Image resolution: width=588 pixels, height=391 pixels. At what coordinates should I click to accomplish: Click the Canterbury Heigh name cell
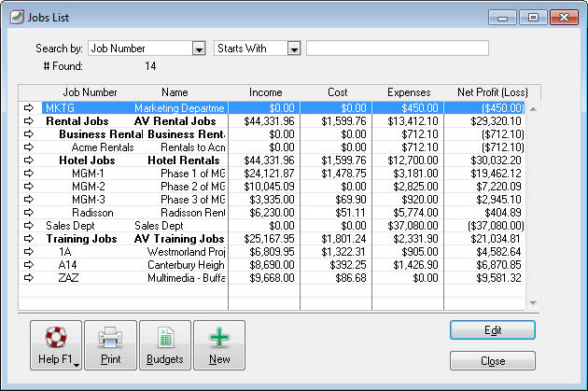pyautogui.click(x=186, y=265)
